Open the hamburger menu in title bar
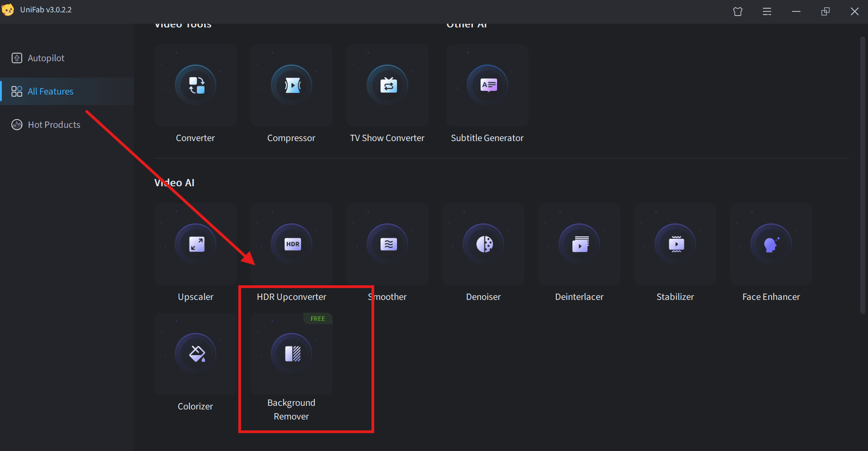 point(767,12)
